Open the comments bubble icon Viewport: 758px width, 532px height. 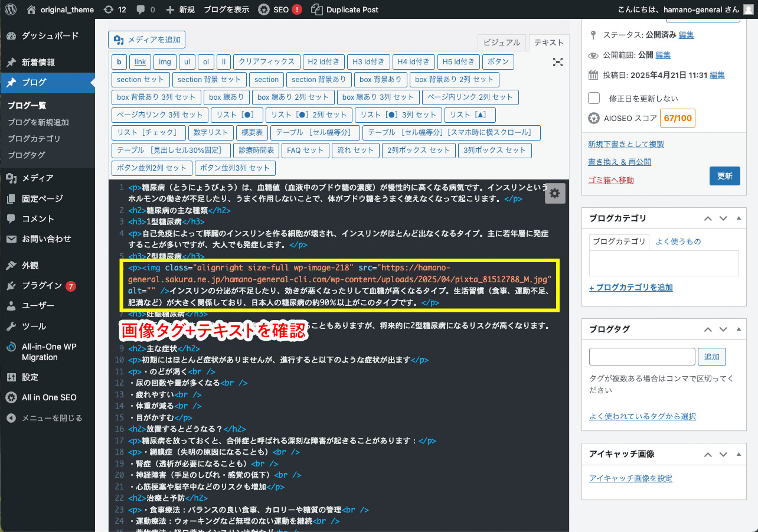[141, 9]
